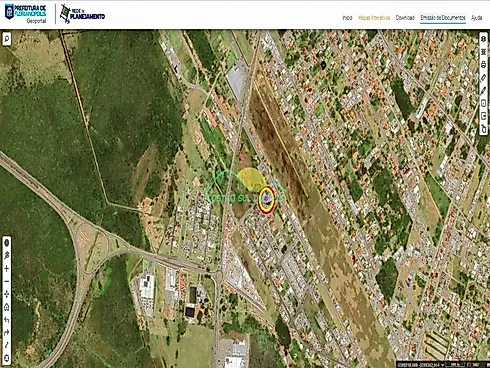Click the document icon in the right toolbar
490x368 pixels.
[483, 103]
